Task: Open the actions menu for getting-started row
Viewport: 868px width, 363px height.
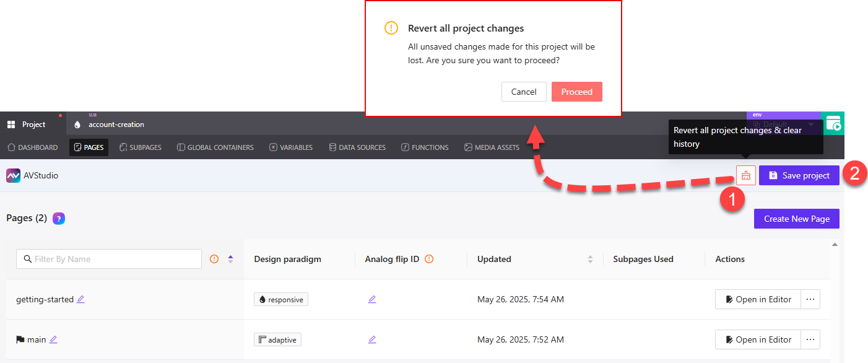Action: click(x=810, y=299)
